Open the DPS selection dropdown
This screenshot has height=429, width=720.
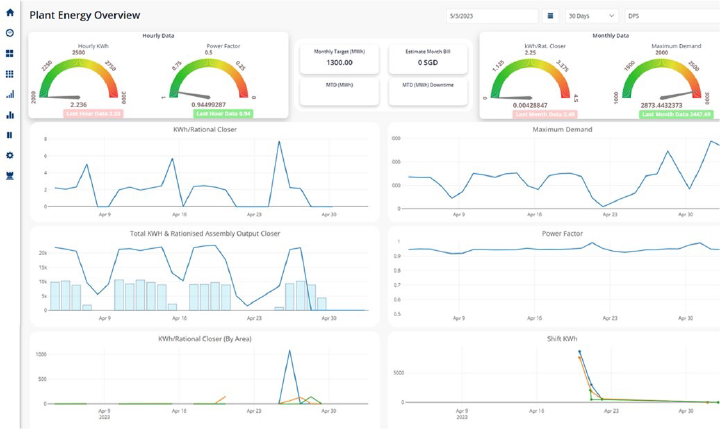670,16
